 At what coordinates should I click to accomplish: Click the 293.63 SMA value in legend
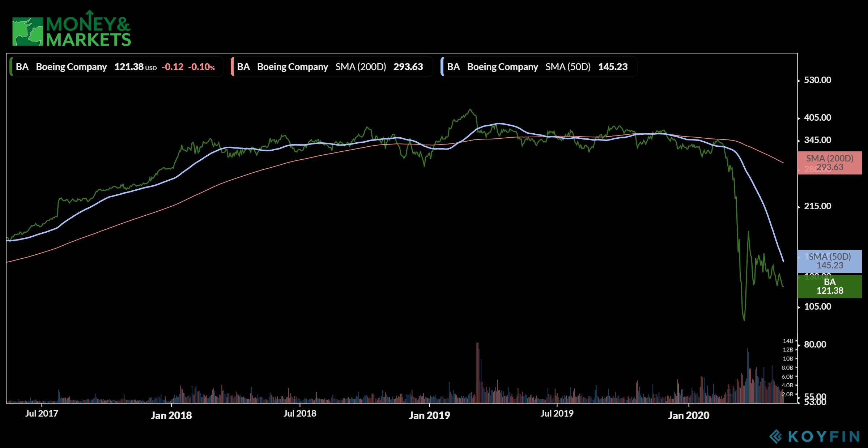[408, 67]
